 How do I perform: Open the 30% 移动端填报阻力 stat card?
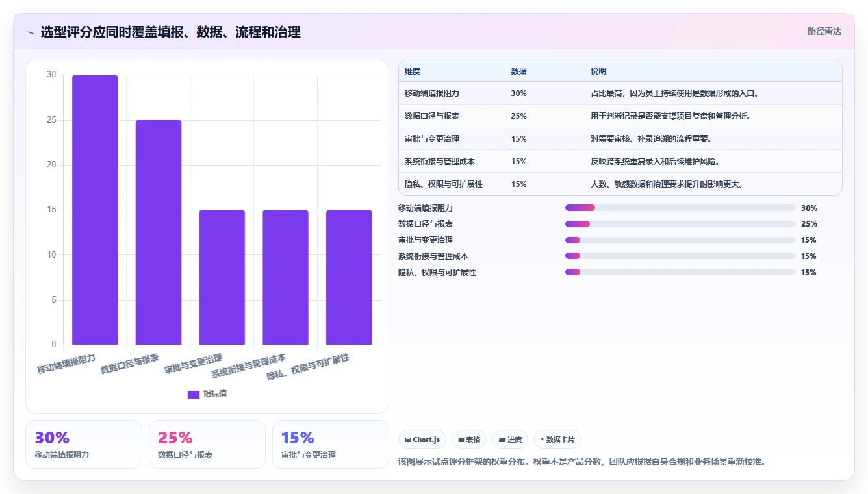[84, 444]
